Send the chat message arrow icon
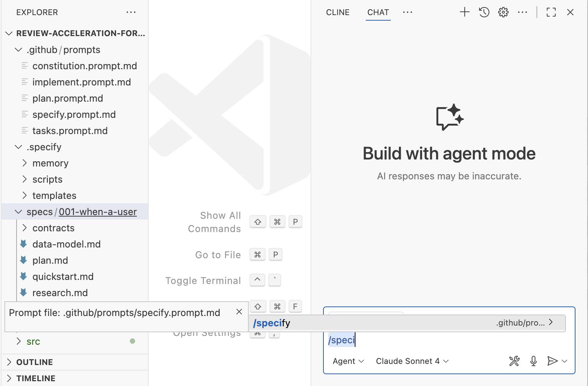Screen dimensions: 588x386 click(x=552, y=361)
